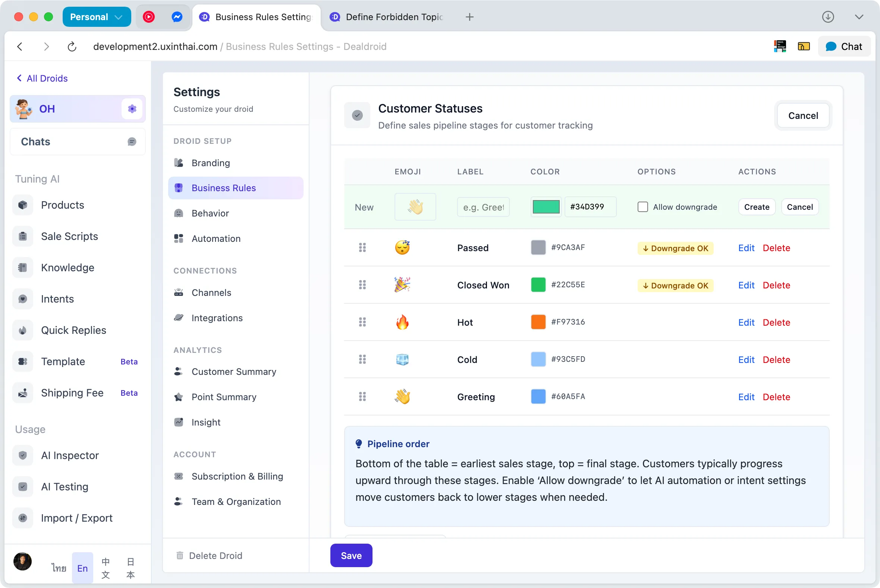Click the gear icon on the OH droid

[x=132, y=109]
